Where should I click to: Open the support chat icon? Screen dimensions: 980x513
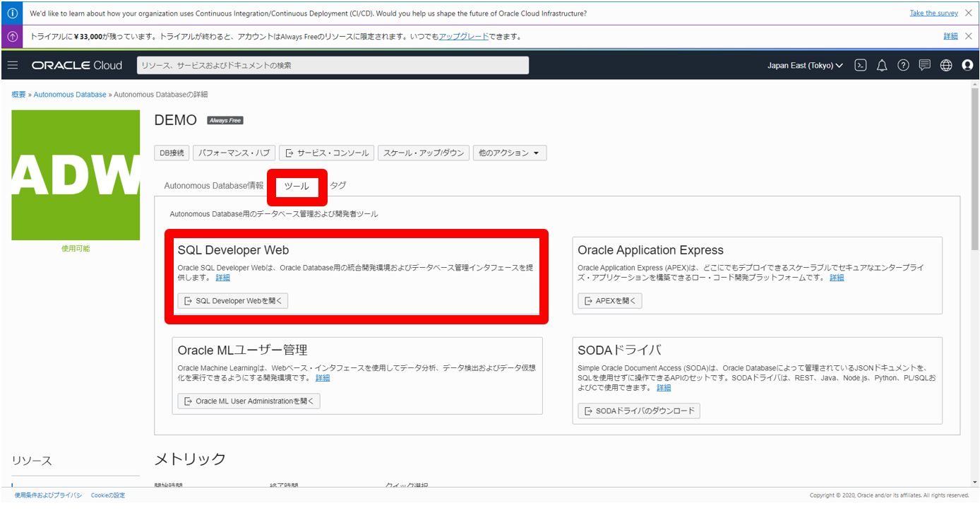pos(924,65)
